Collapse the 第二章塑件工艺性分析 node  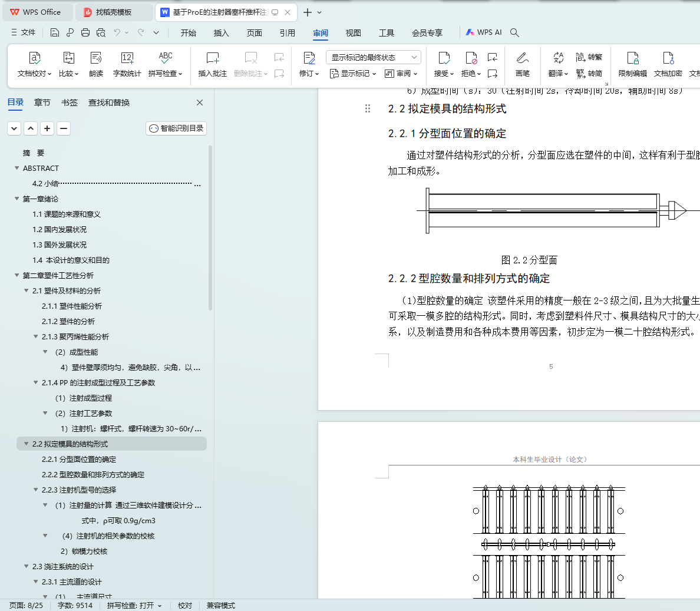pos(17,275)
